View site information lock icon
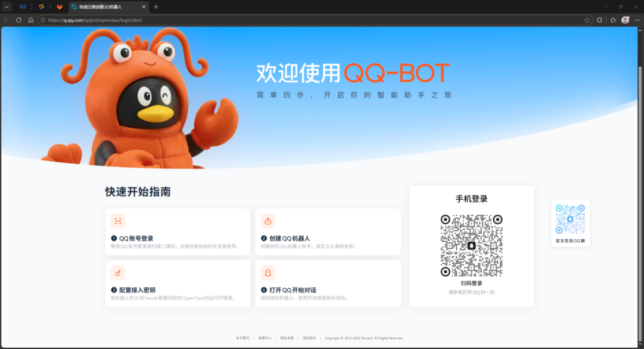Screen dimensions: 644x349 (x=43, y=20)
